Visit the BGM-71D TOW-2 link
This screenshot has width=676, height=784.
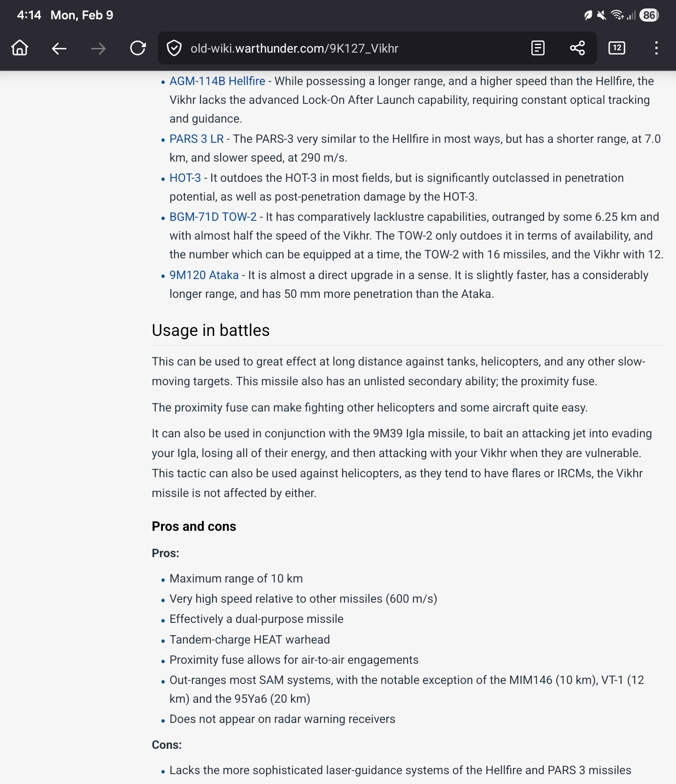point(213,217)
